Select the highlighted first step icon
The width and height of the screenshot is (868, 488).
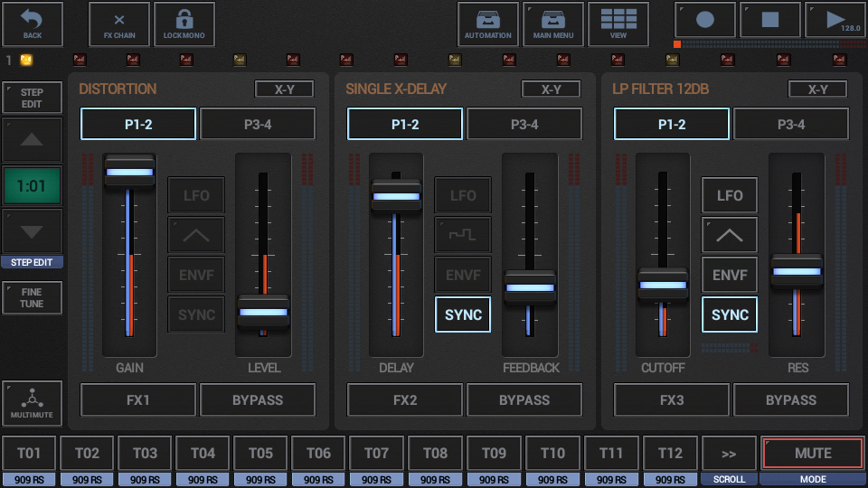pyautogui.click(x=26, y=60)
